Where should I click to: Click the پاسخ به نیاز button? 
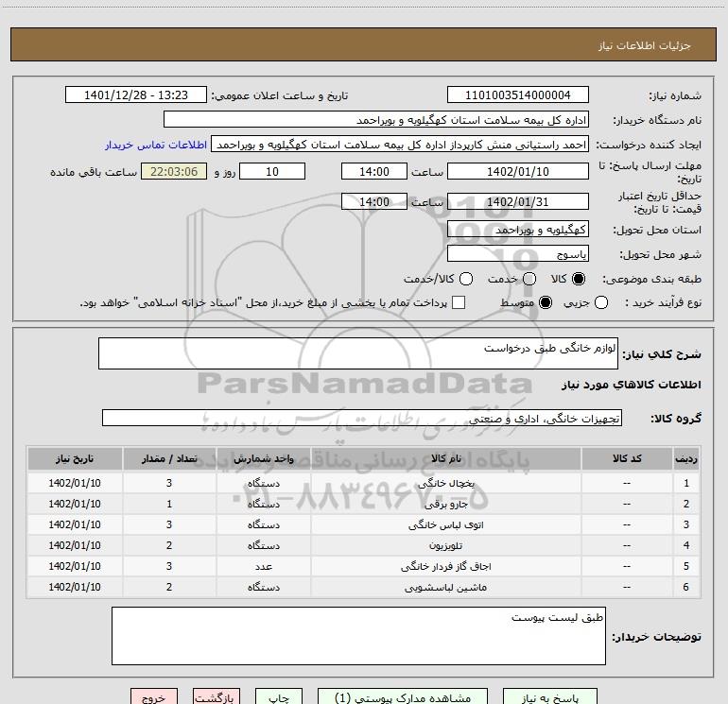549,697
